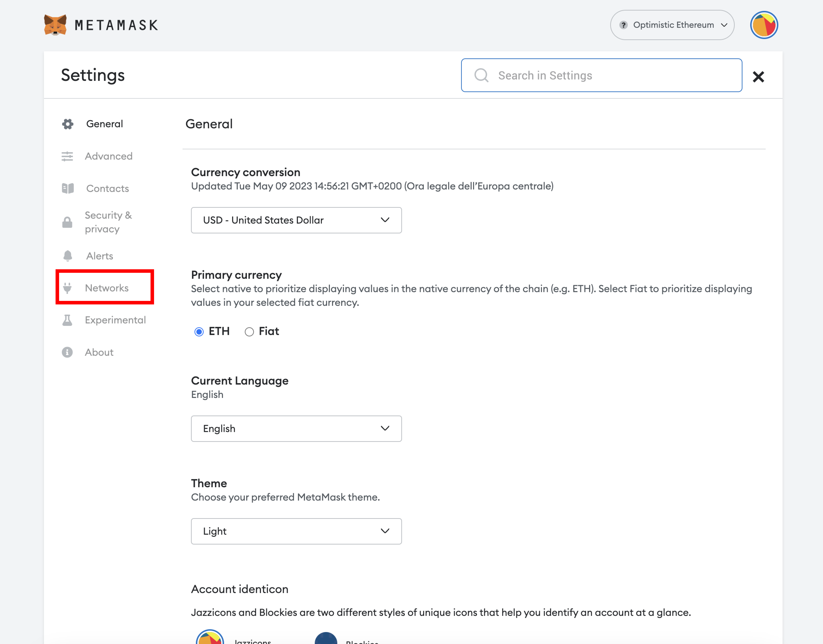Expand the USD currency conversion dropdown
Viewport: 823px width, 644px height.
(296, 220)
